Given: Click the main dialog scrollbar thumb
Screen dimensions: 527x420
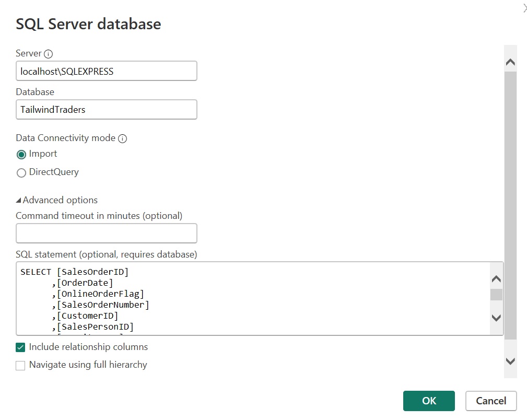Looking at the screenshot, I should (510, 205).
